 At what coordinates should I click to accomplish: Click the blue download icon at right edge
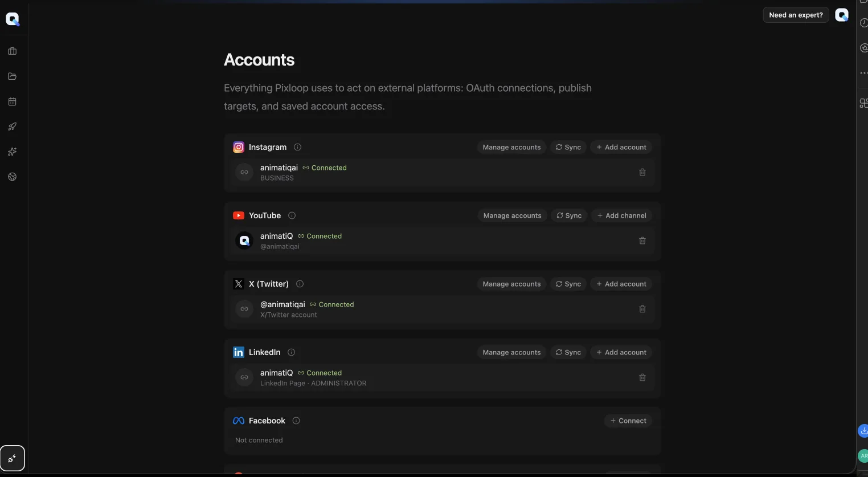[x=863, y=431]
